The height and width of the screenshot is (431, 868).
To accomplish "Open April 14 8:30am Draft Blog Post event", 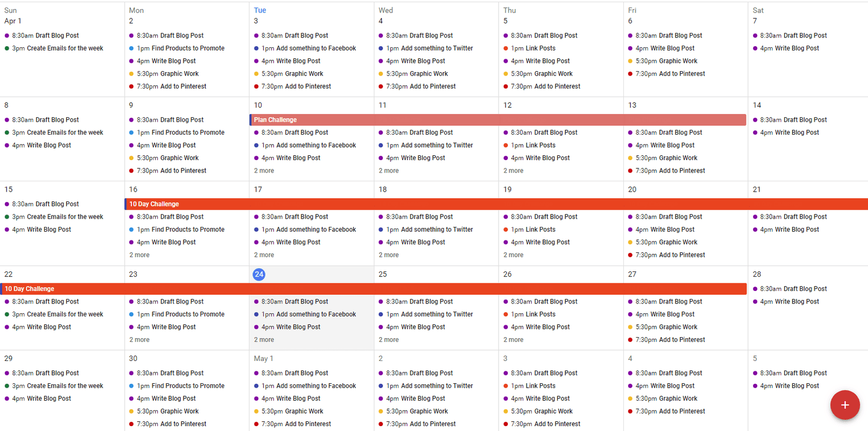I will tap(790, 120).
